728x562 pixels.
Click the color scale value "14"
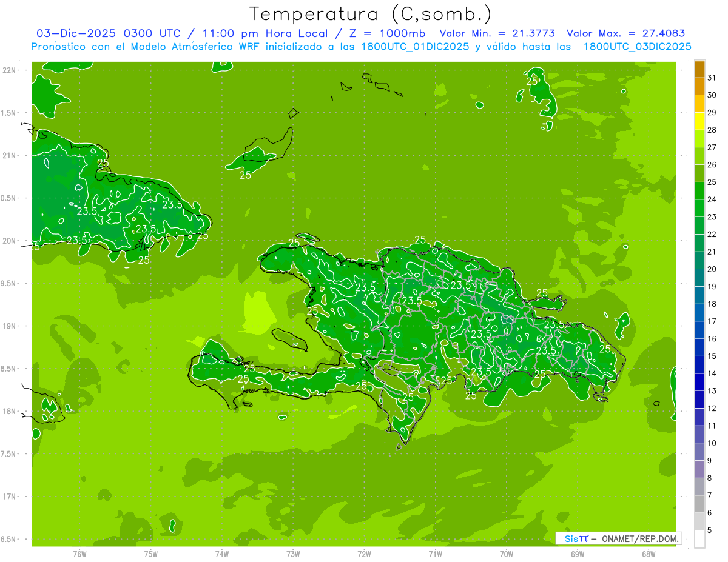712,373
